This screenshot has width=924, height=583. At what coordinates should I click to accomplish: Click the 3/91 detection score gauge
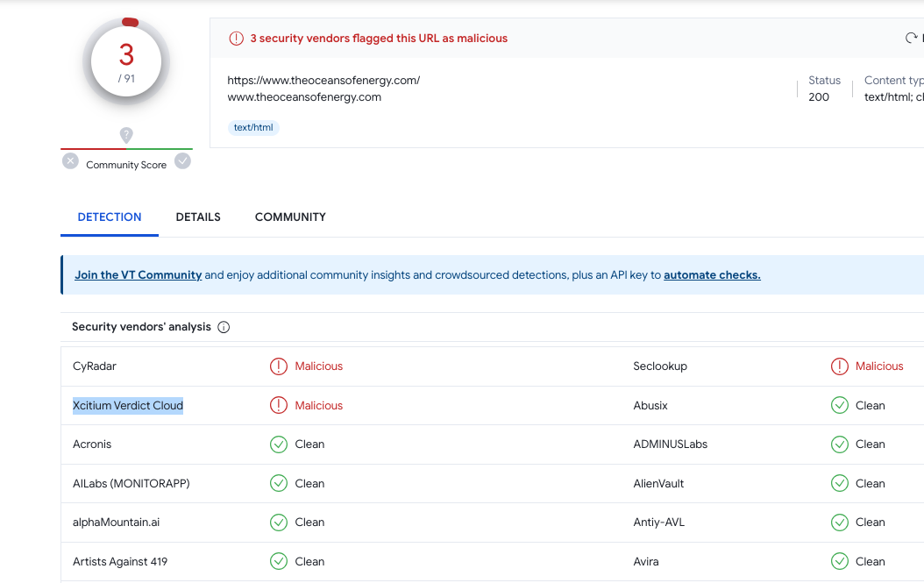126,61
